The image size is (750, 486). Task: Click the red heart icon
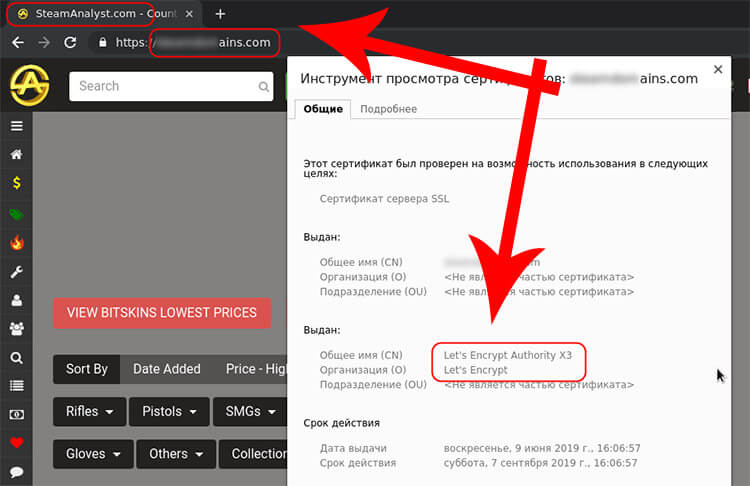click(16, 442)
